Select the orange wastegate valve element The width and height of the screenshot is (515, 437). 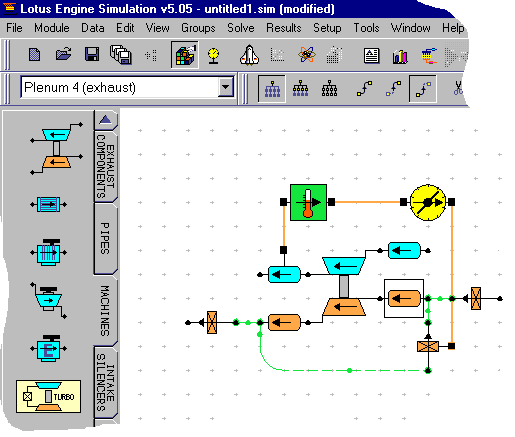coord(428,346)
